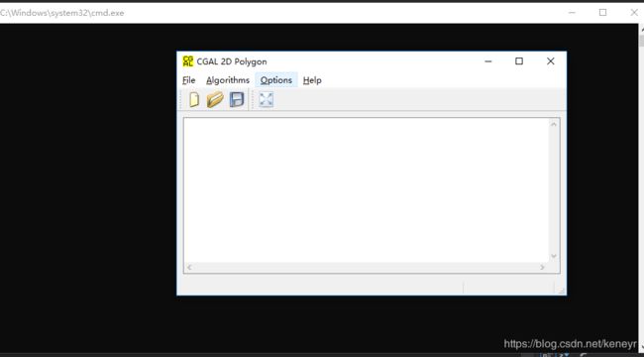Click the canvas scroll up arrow
Screen dimensions: 644x357
[x=554, y=124]
